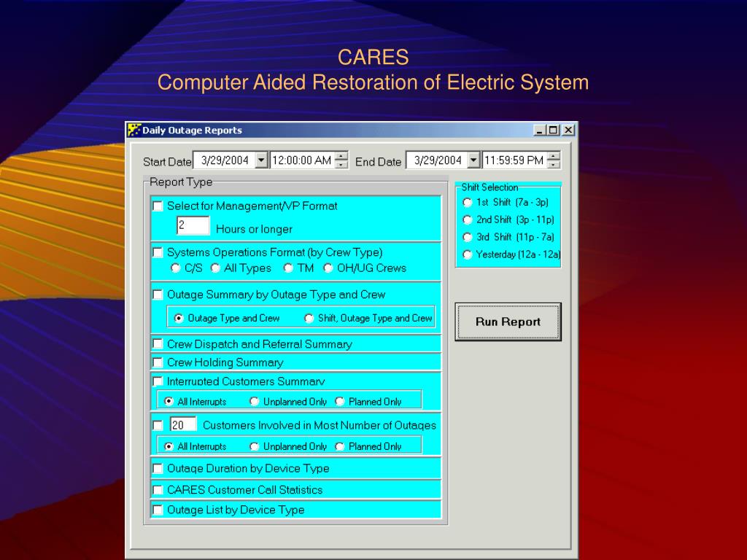Open the Start Date calendar dropdown
Image resolution: width=747 pixels, height=560 pixels.
(x=261, y=160)
